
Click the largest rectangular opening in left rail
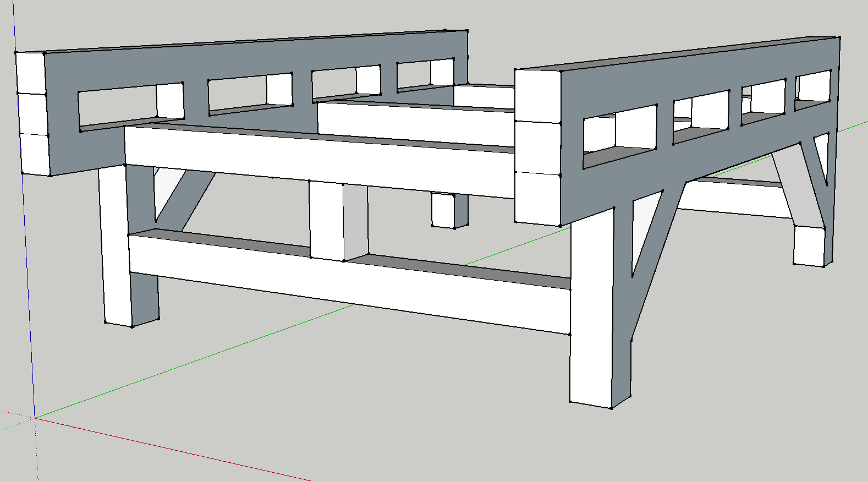[x=118, y=107]
